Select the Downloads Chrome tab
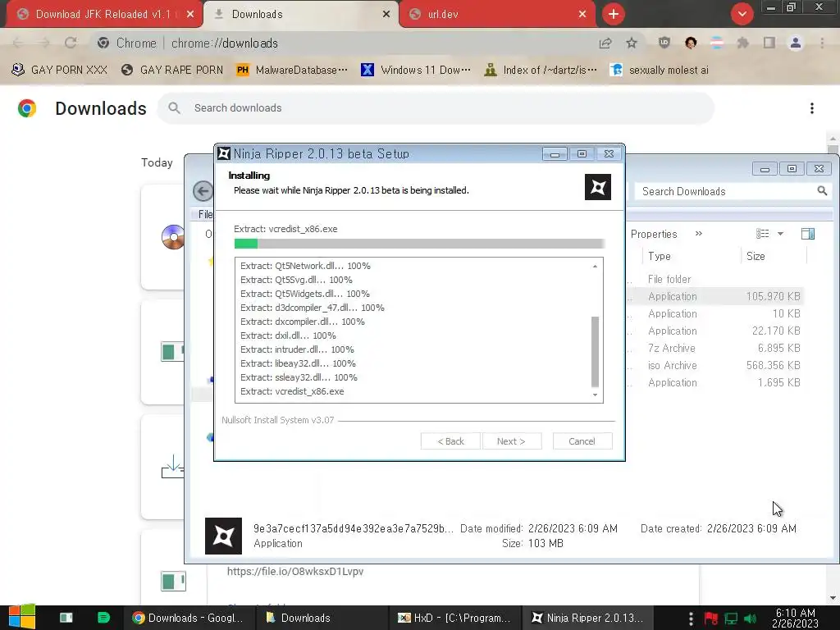The width and height of the screenshot is (840, 630). 301,14
